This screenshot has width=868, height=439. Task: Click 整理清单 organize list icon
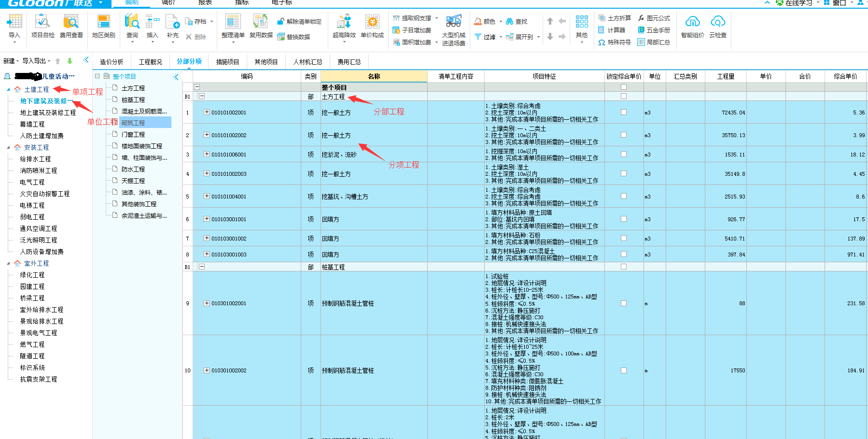tap(233, 22)
